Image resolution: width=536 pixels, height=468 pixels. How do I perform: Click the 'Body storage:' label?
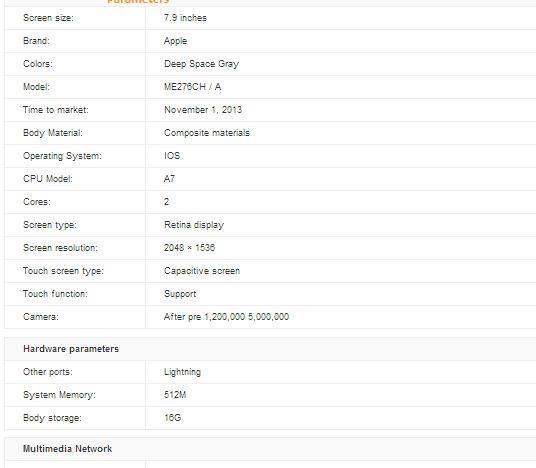click(52, 418)
